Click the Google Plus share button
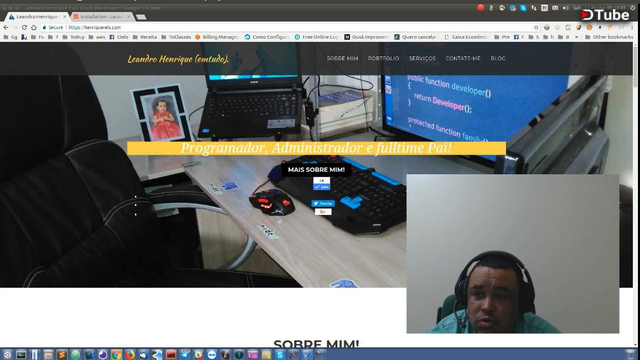 coord(323,212)
